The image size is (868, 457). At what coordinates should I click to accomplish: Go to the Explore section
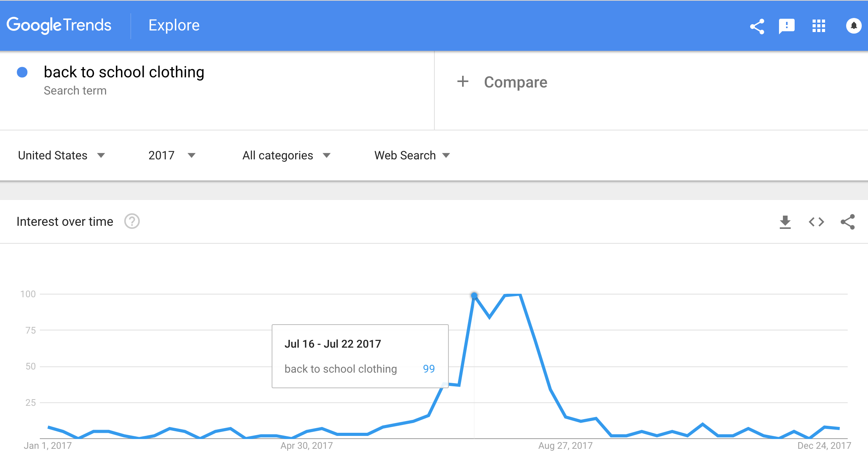(x=174, y=25)
